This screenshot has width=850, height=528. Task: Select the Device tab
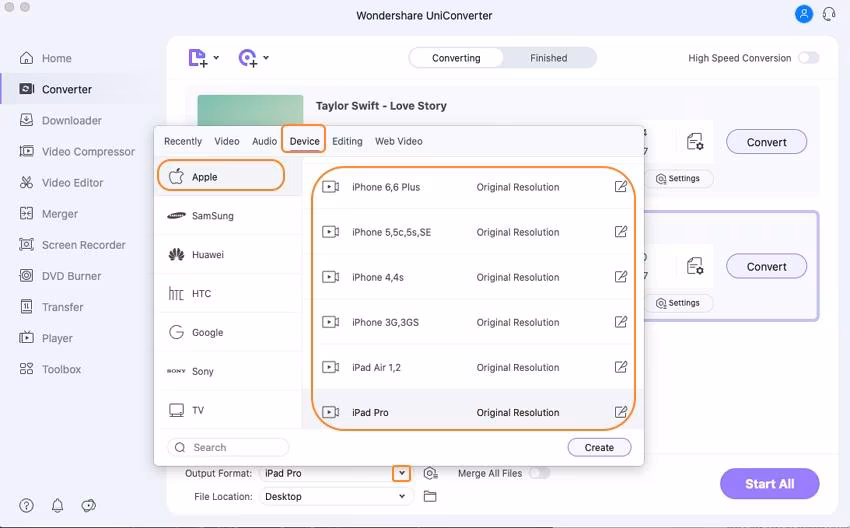pyautogui.click(x=304, y=141)
